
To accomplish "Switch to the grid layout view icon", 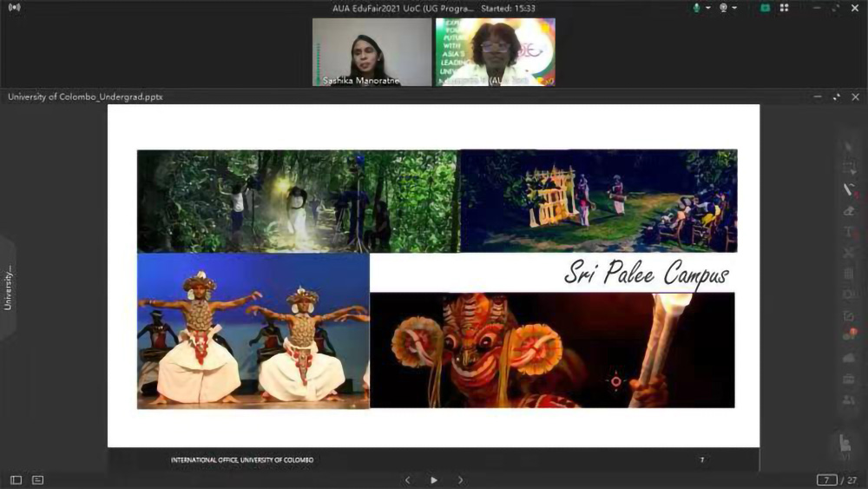I will pos(785,8).
